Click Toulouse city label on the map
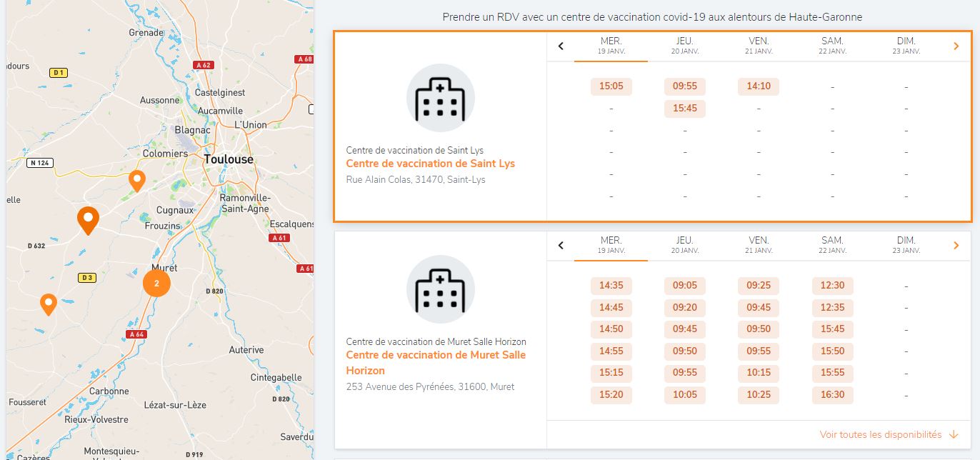Image resolution: width=980 pixels, height=460 pixels. click(229, 159)
